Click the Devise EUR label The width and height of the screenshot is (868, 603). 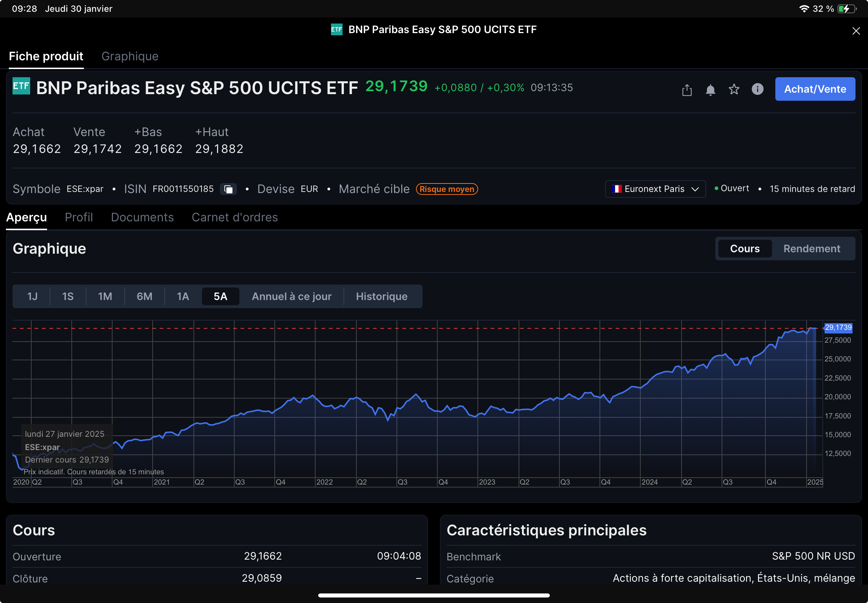(288, 189)
